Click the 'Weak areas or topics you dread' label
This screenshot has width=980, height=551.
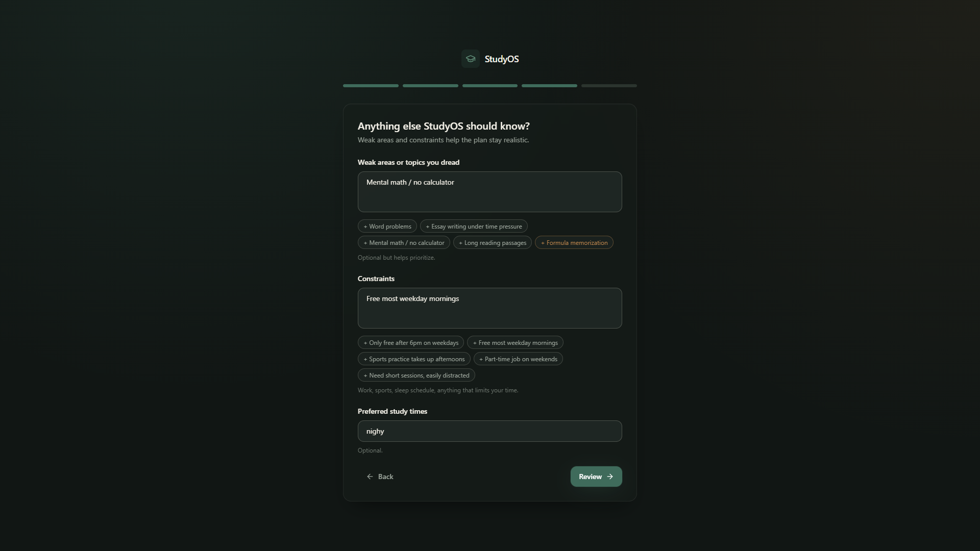408,162
